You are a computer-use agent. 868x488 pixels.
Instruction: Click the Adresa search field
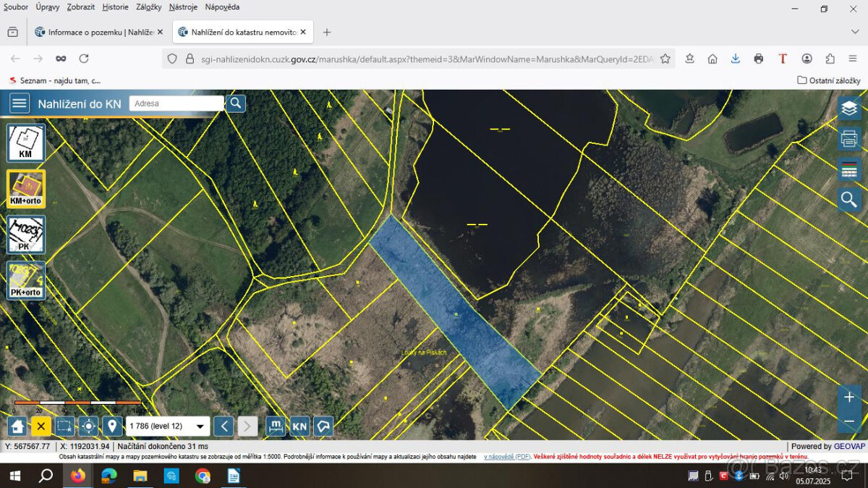pos(176,104)
